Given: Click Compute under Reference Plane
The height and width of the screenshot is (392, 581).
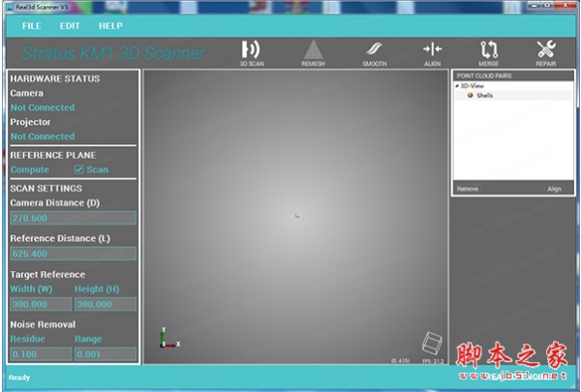Looking at the screenshot, I should (x=30, y=169).
